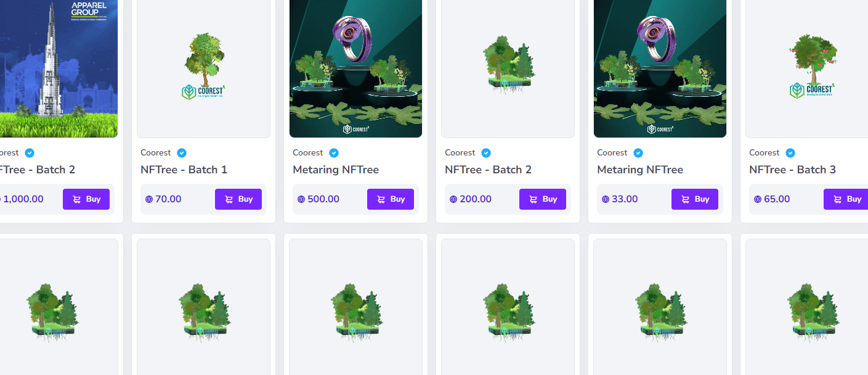Click the coin icon beside the 500.00 price
868x375 pixels.
pos(301,199)
